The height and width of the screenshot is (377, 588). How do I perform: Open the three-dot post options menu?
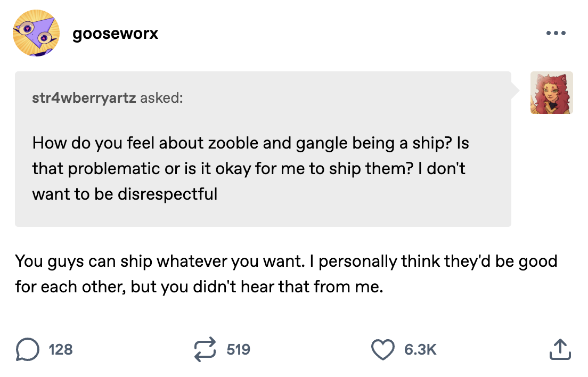point(556,33)
